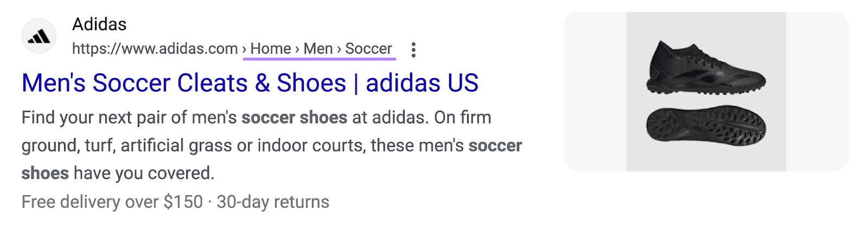Click the '30-day returns' text
Screen dimensions: 868x232
(x=273, y=202)
